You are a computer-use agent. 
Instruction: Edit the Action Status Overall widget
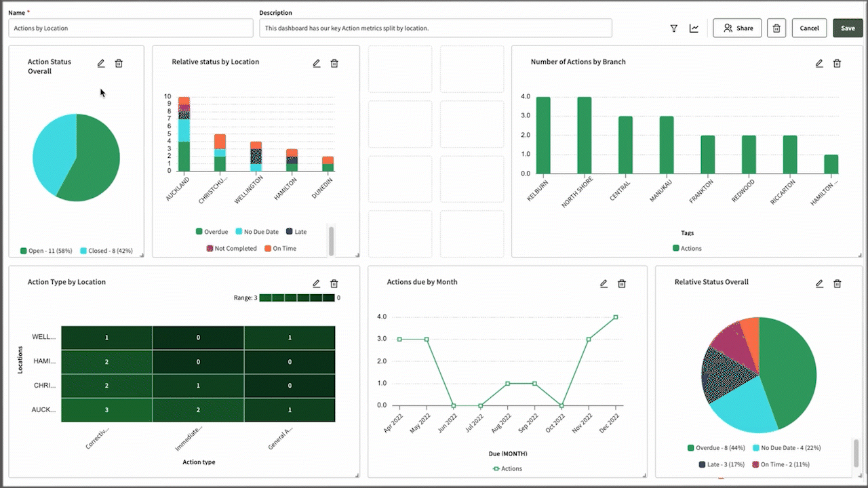pyautogui.click(x=101, y=63)
